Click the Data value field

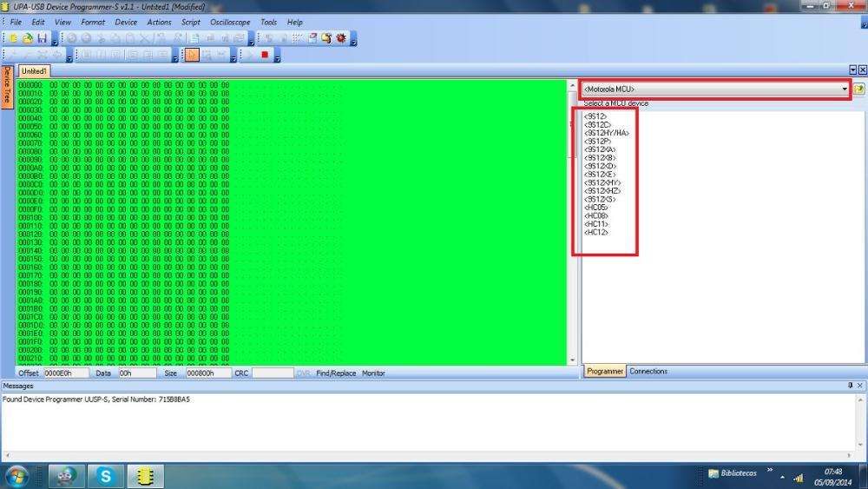[138, 373]
